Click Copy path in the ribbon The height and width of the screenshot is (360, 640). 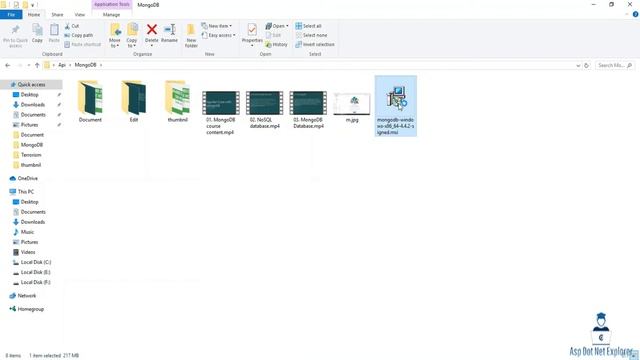click(x=78, y=35)
